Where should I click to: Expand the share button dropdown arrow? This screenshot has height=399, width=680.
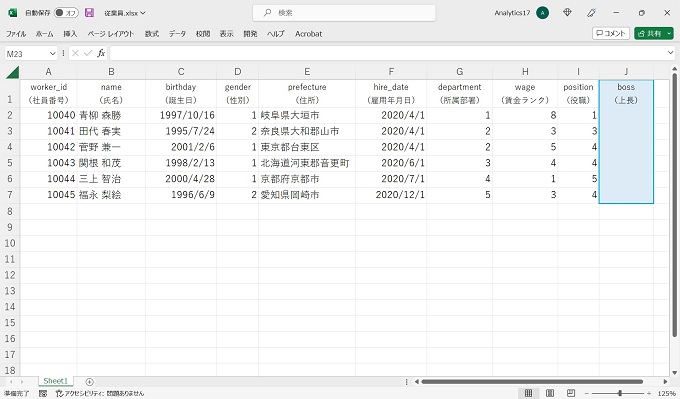[669, 33]
